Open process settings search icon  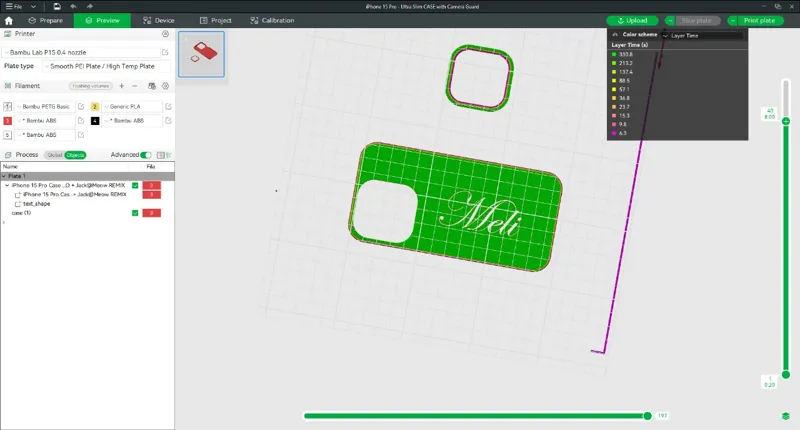(x=169, y=155)
